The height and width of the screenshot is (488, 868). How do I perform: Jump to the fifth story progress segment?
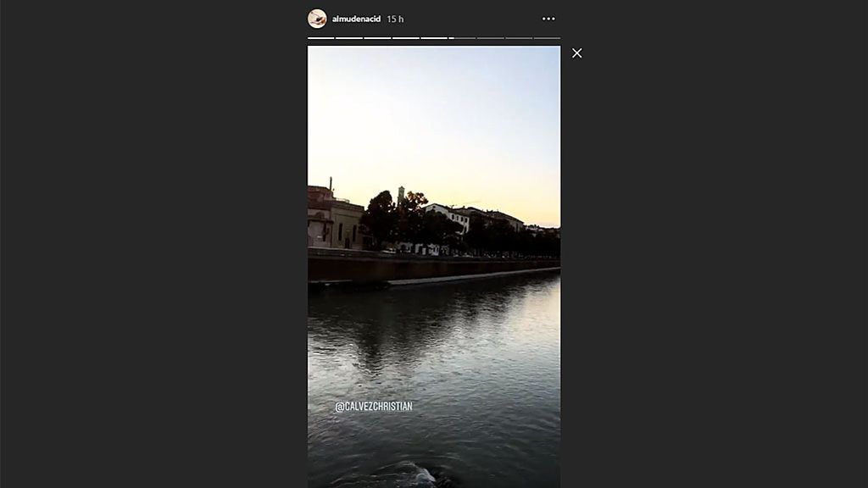(434, 37)
